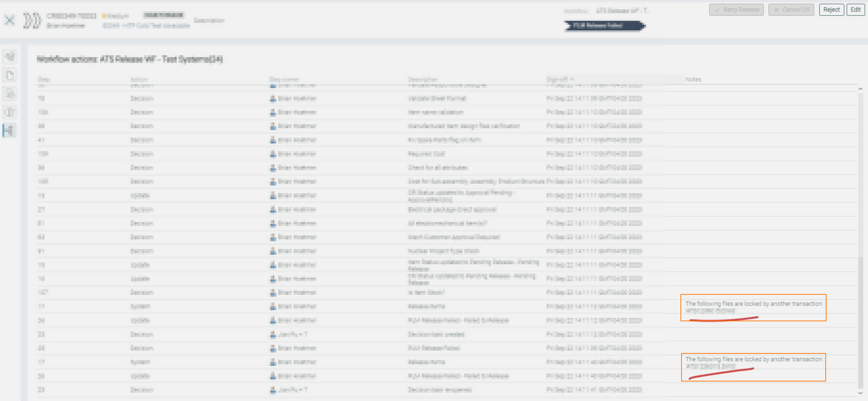The height and width of the screenshot is (401, 868).
Task: Click the Step owner column header
Action: click(x=284, y=80)
